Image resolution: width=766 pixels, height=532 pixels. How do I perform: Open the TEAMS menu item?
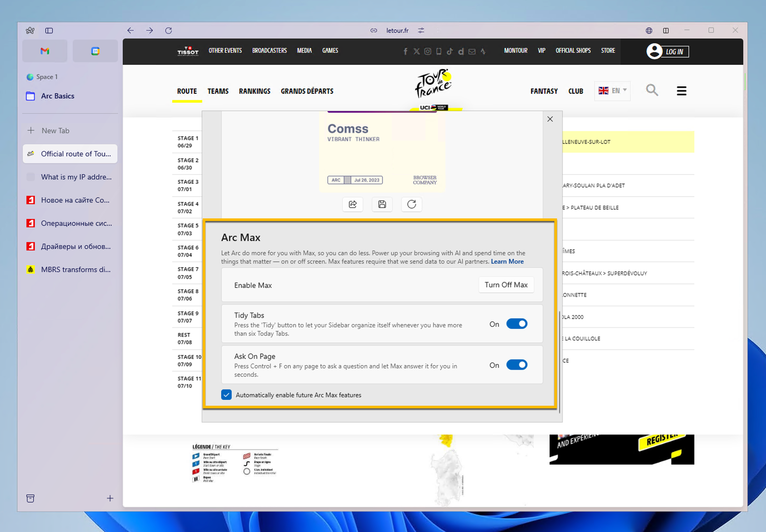(218, 91)
